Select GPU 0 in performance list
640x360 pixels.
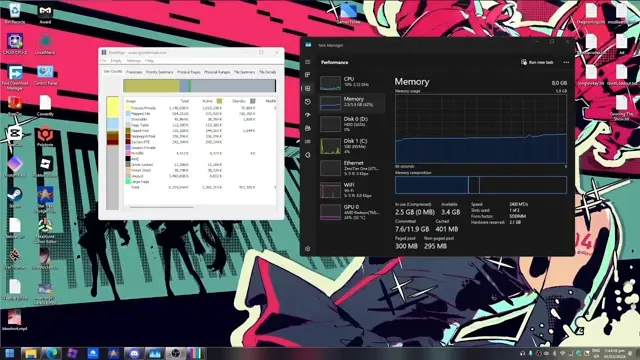coord(351,212)
